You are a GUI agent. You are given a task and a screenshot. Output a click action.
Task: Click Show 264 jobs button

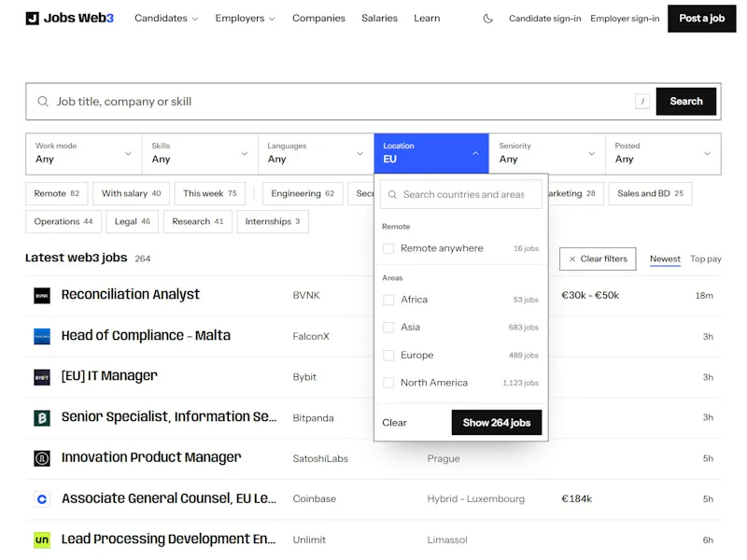[497, 423]
